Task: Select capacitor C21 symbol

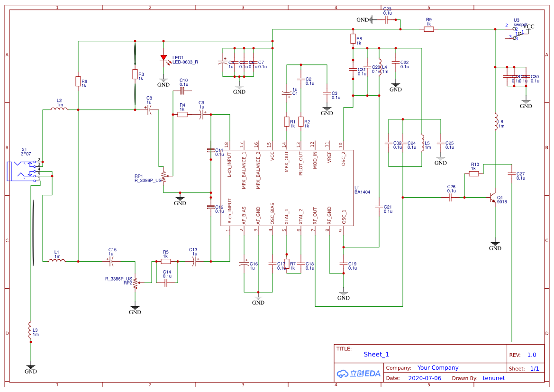Action: (x=379, y=207)
